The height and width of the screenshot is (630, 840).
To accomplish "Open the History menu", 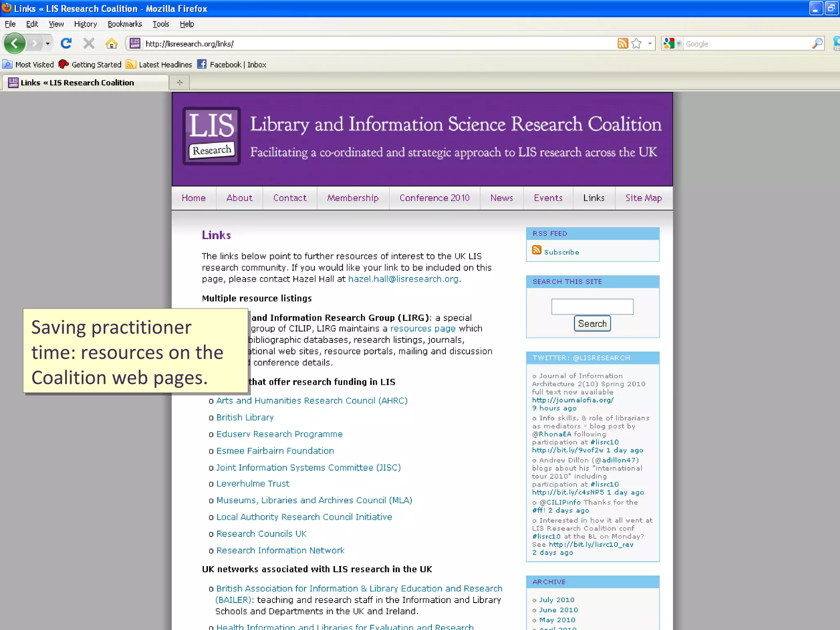I will click(85, 24).
